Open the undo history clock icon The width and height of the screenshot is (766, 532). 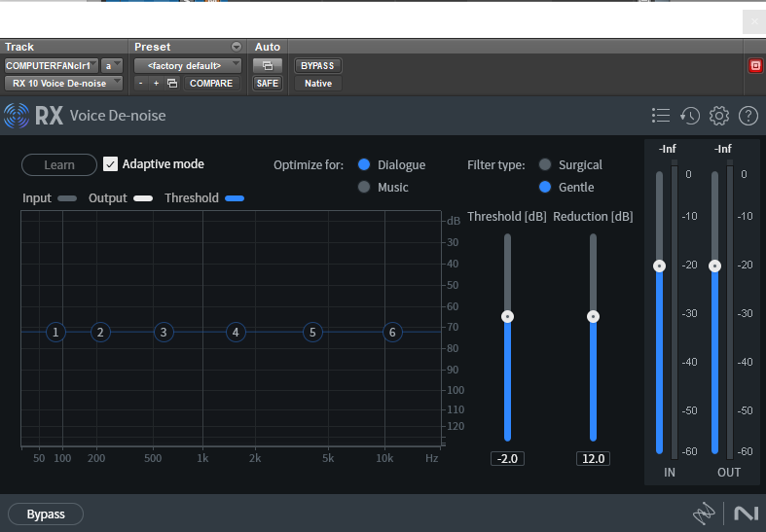(690, 116)
